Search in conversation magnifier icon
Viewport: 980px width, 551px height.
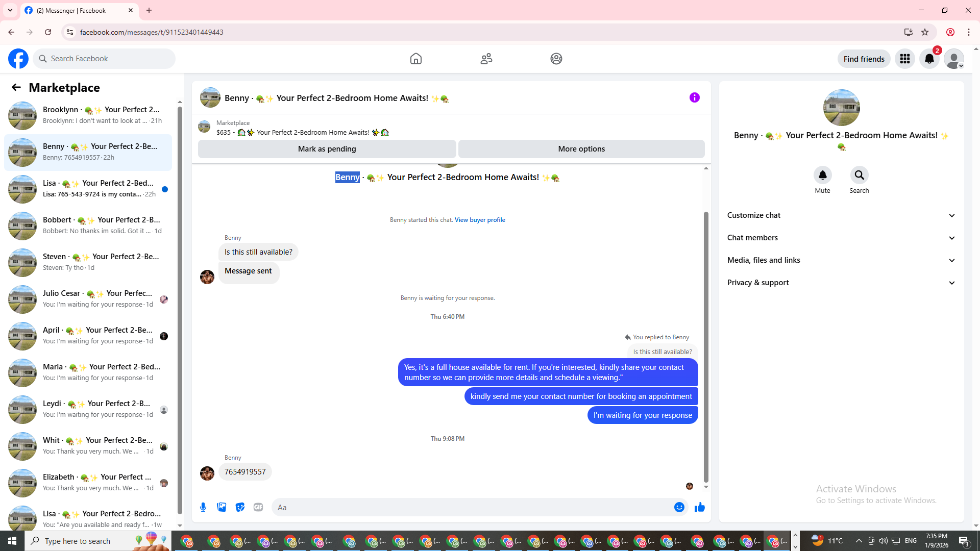(859, 176)
